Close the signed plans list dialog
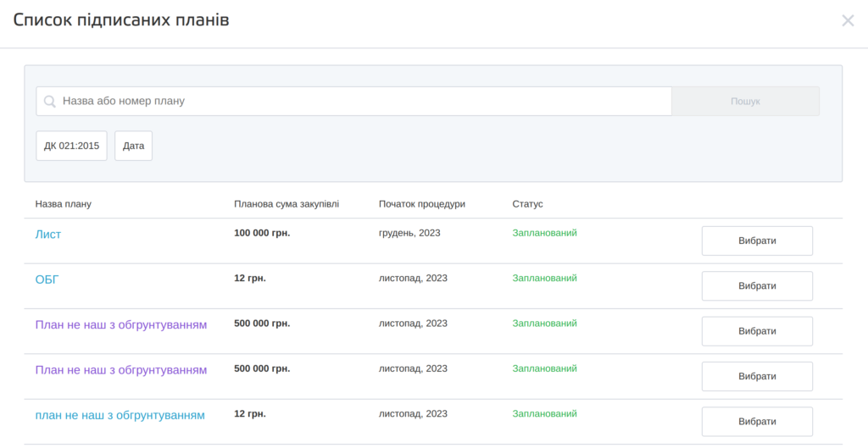 click(847, 20)
